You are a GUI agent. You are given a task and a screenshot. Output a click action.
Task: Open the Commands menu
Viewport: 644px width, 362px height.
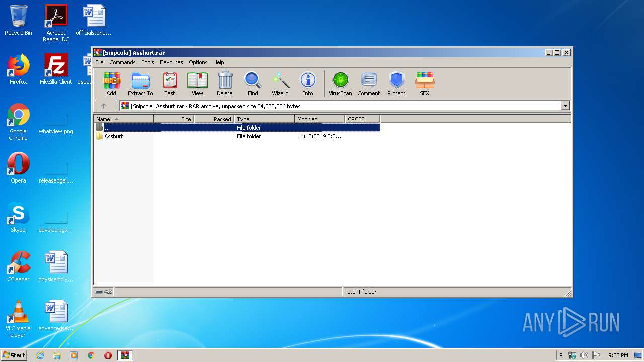tap(122, 62)
